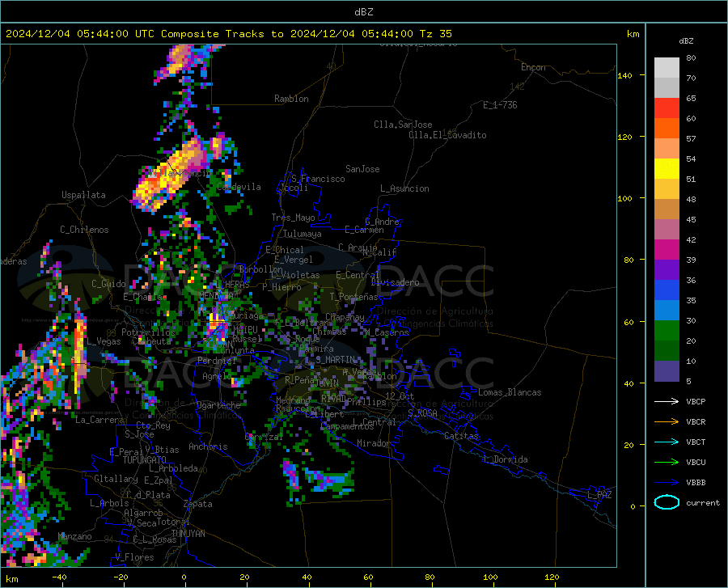Click the 'current' legend label
This screenshot has width=728, height=588.
(x=702, y=502)
